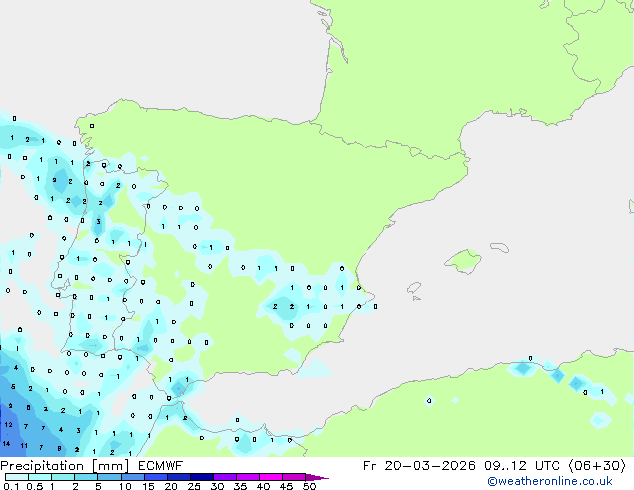This screenshot has width=634, height=490.
Task: Click the "Precipitation" title text
Action: (x=42, y=466)
